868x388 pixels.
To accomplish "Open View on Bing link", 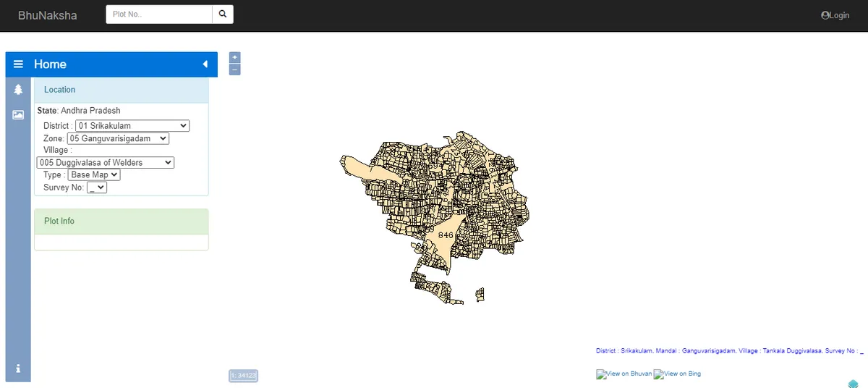I will pos(678,374).
